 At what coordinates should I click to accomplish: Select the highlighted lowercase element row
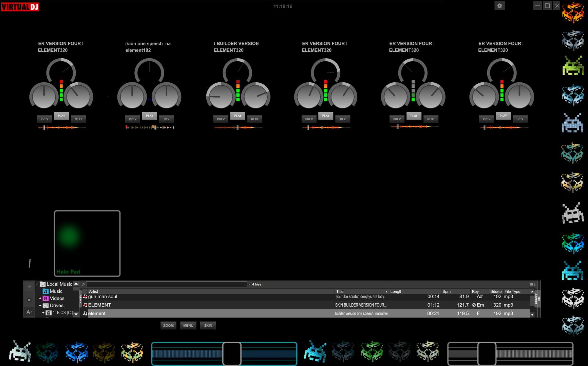(x=306, y=313)
